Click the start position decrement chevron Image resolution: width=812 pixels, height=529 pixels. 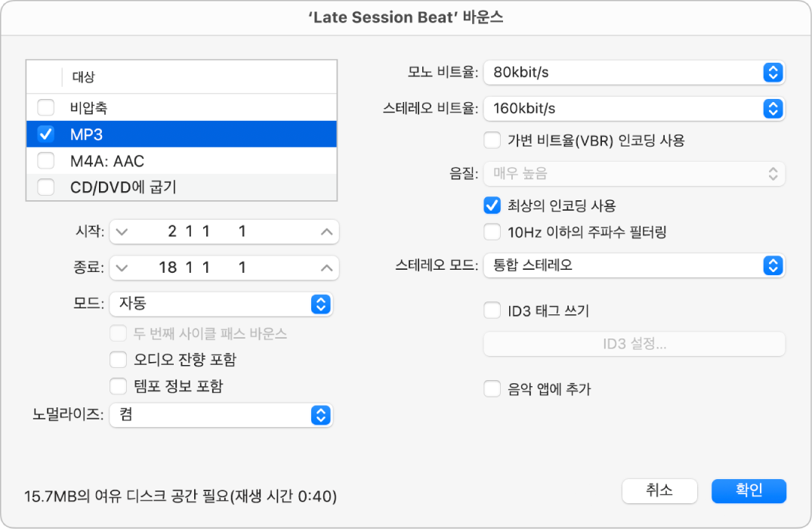click(122, 232)
